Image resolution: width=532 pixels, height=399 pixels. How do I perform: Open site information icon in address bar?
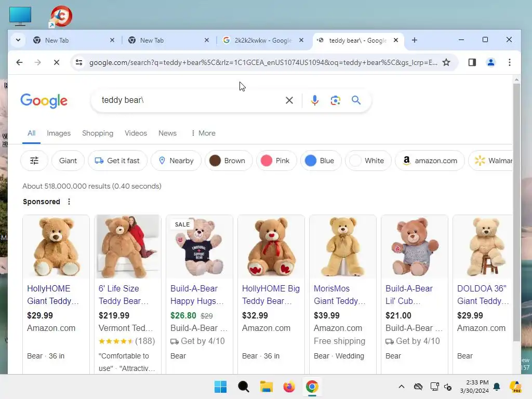[79, 62]
